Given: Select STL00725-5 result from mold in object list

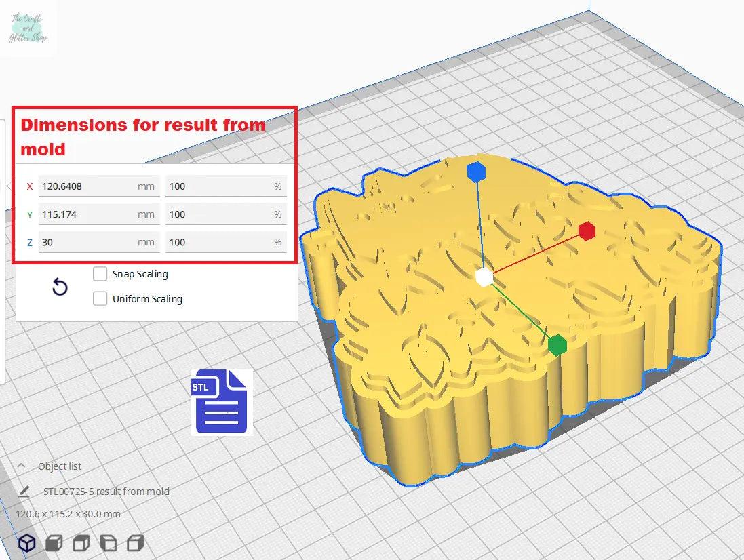Looking at the screenshot, I should 106,492.
